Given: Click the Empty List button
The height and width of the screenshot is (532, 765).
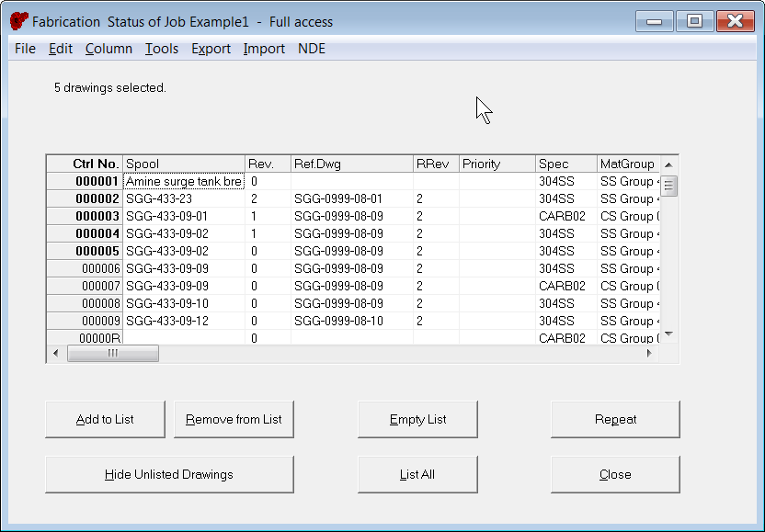Looking at the screenshot, I should click(417, 420).
